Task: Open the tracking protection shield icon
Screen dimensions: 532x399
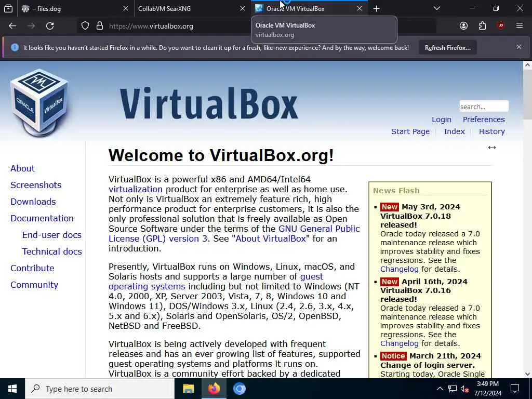Action: click(x=85, y=26)
